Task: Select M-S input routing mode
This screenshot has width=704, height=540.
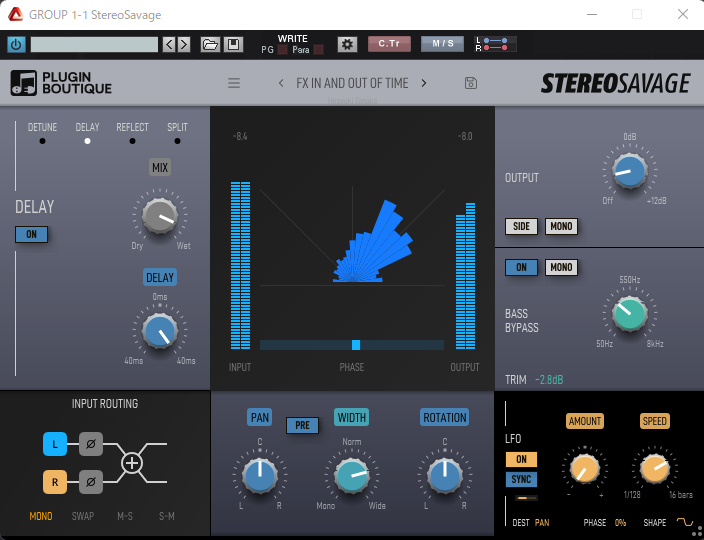Action: click(x=125, y=516)
